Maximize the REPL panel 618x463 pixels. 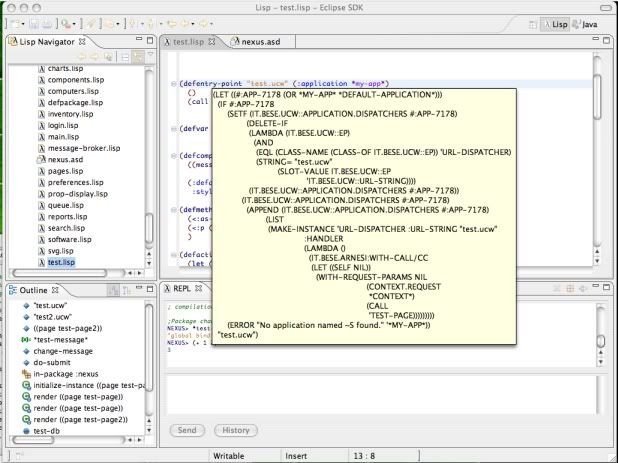point(607,286)
